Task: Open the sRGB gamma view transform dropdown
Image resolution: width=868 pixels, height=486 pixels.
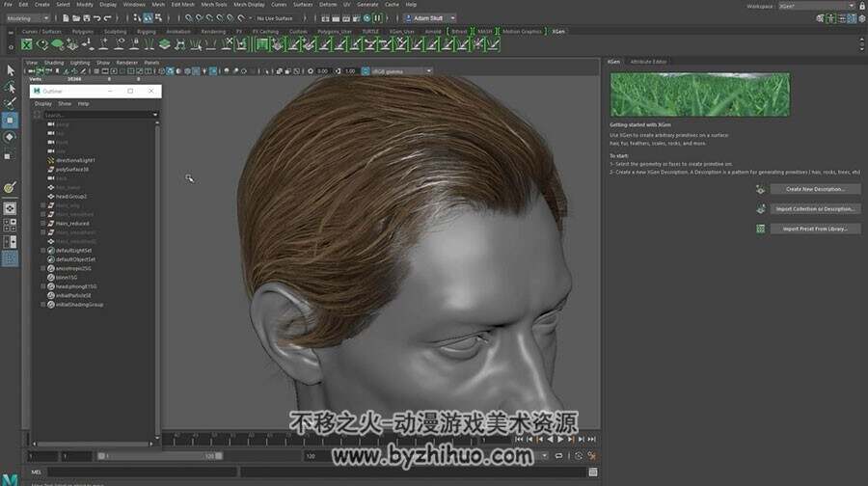Action: pos(402,70)
